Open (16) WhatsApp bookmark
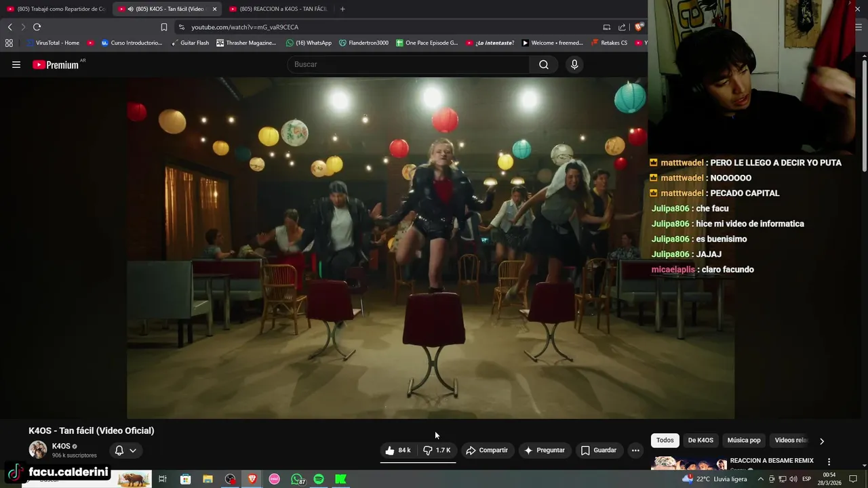The image size is (868, 488). tap(309, 43)
